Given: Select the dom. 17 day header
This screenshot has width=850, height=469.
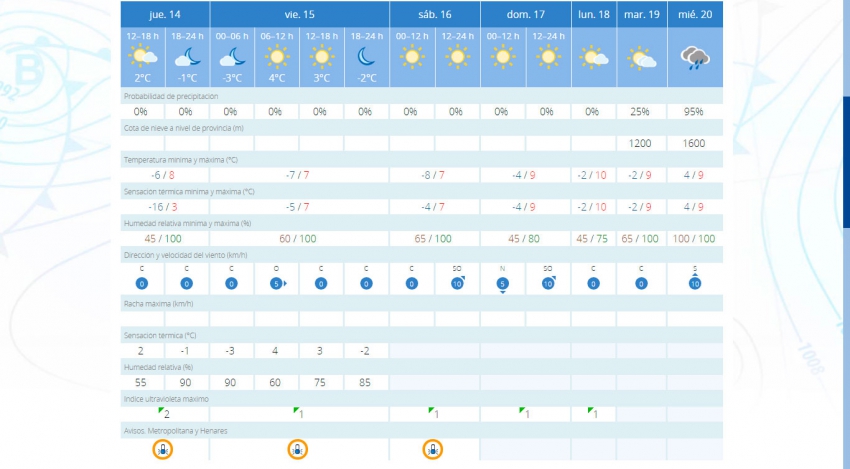Looking at the screenshot, I should coord(526,15).
